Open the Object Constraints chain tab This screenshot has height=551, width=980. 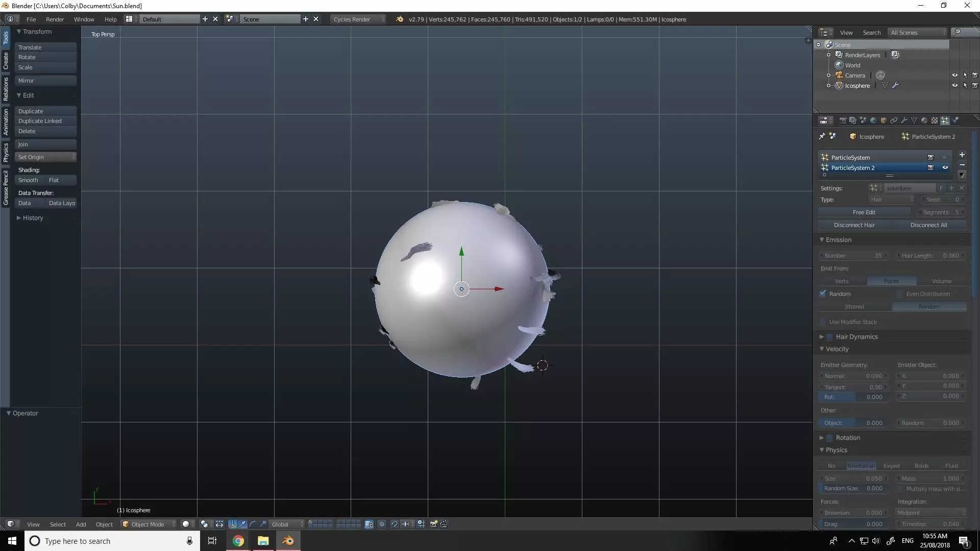(x=894, y=120)
